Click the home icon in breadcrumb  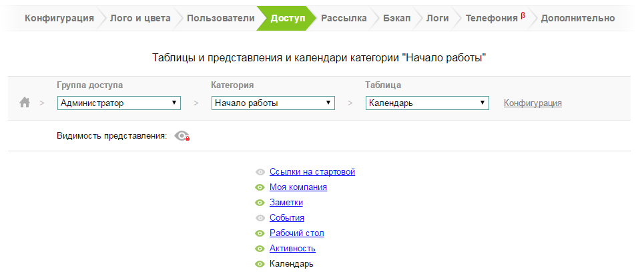[25, 103]
